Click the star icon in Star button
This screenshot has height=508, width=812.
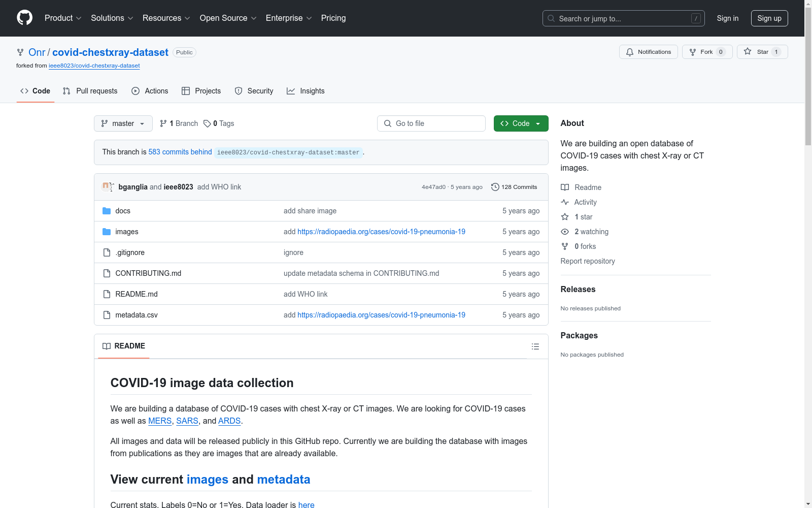[748, 52]
